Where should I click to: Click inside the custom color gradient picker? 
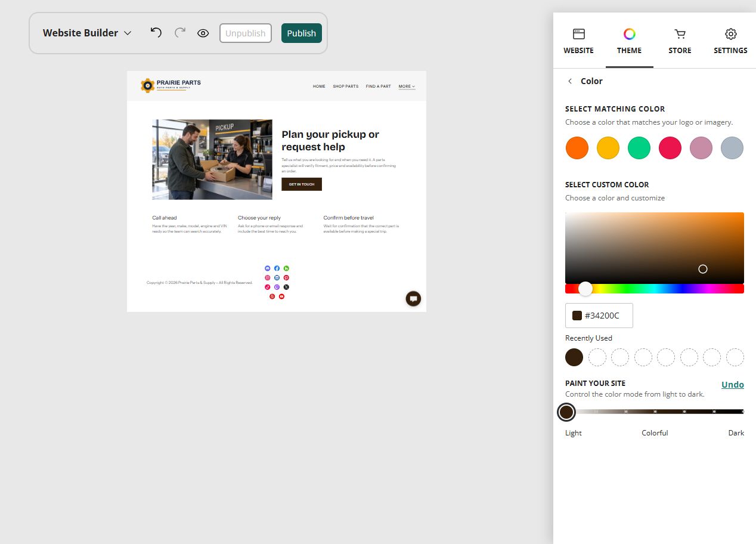tap(655, 248)
